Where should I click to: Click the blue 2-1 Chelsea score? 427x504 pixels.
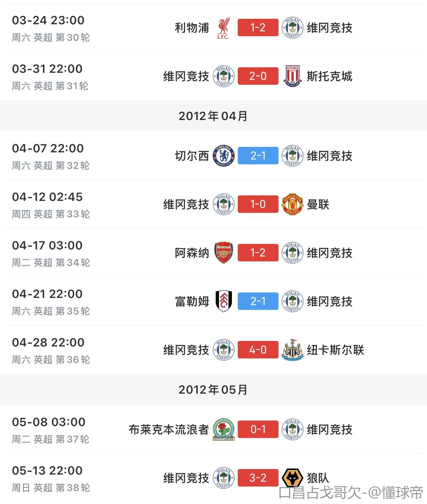tap(258, 156)
